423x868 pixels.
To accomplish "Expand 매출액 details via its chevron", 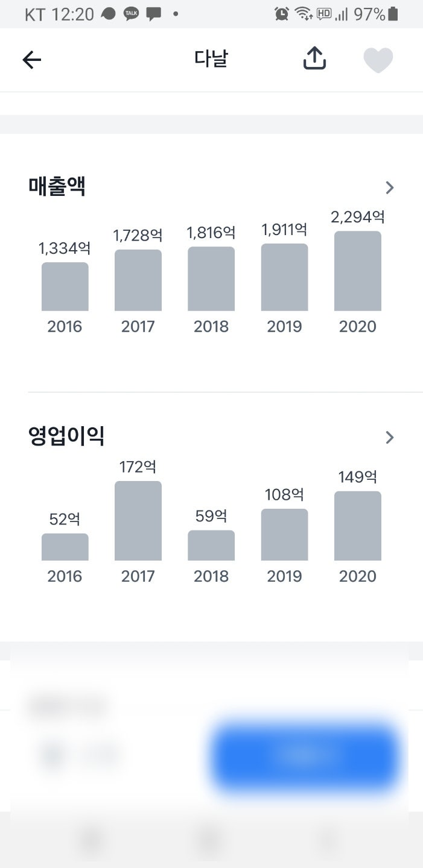I will point(389,187).
